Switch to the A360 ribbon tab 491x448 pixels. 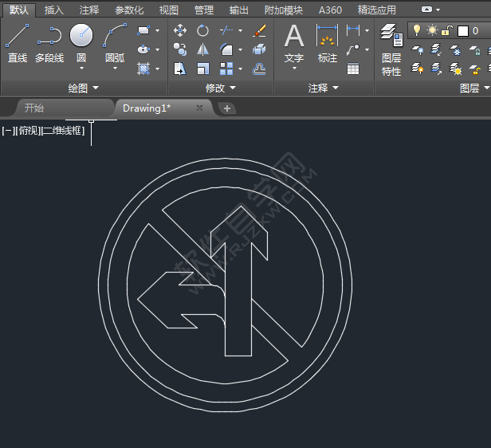coord(330,10)
